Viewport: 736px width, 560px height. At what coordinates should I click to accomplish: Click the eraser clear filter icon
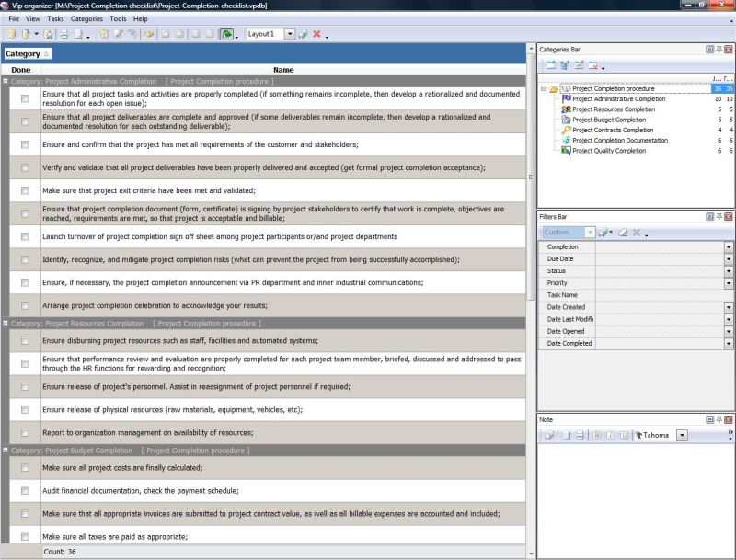621,233
